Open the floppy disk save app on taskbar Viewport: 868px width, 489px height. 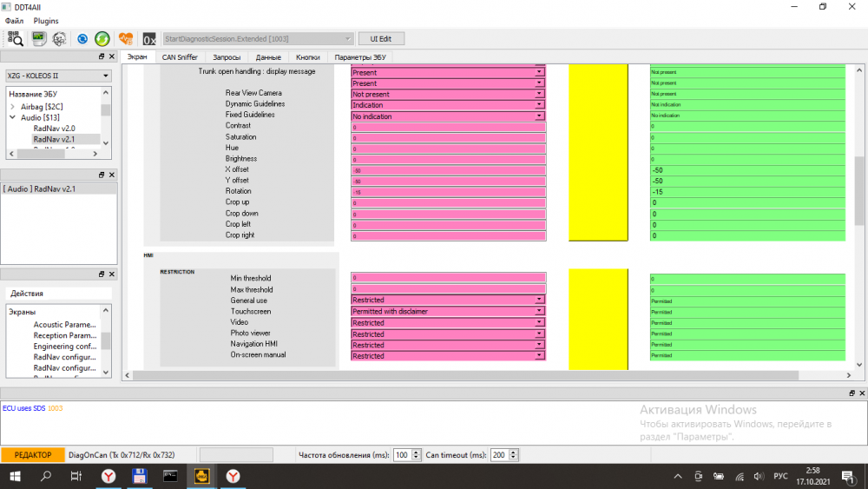pos(140,476)
